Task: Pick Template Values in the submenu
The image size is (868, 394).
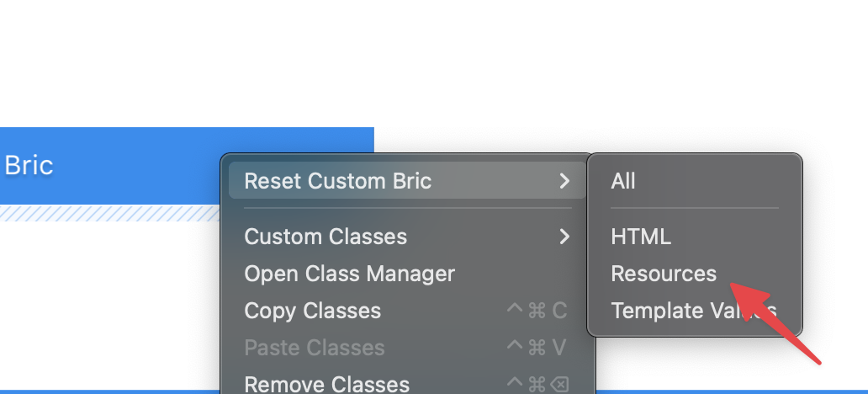Action: point(693,311)
